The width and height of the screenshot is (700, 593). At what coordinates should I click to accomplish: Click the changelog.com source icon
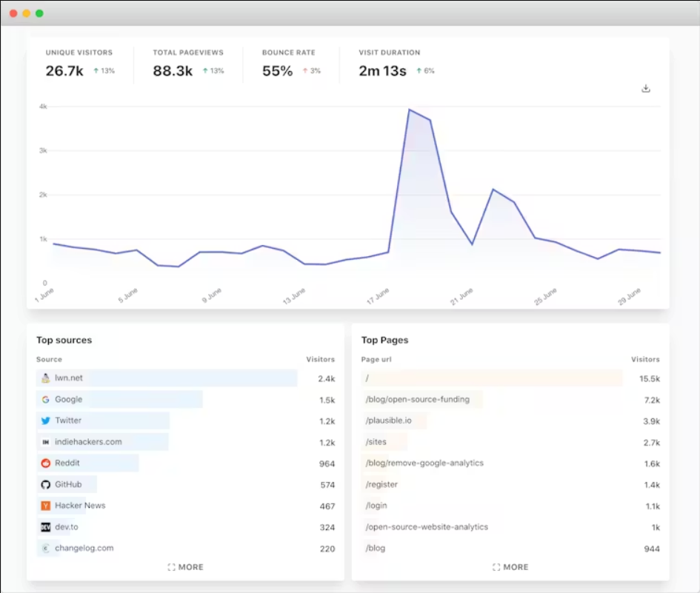pyautogui.click(x=45, y=549)
